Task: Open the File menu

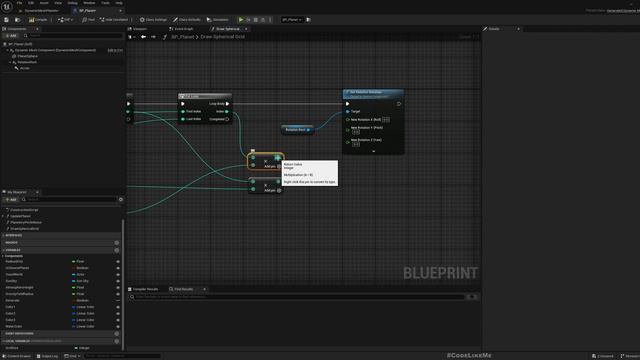Action: point(19,3)
